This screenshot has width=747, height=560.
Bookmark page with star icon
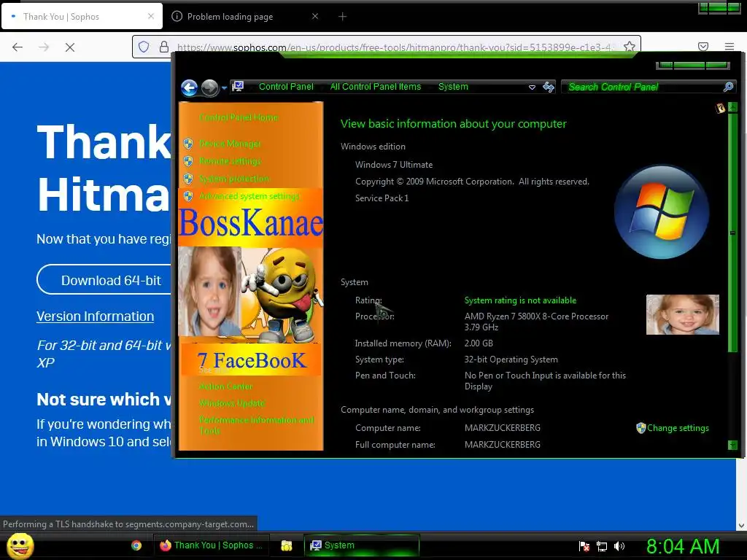[x=630, y=47]
